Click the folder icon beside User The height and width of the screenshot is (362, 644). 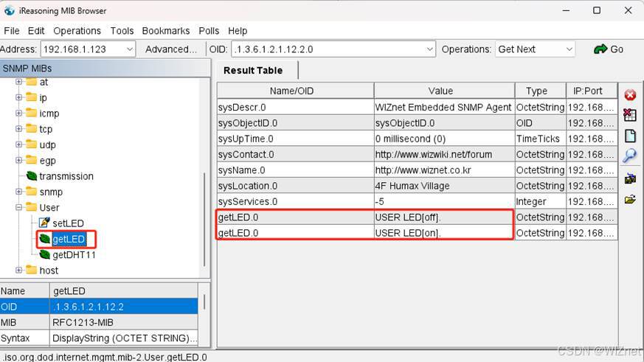[31, 207]
